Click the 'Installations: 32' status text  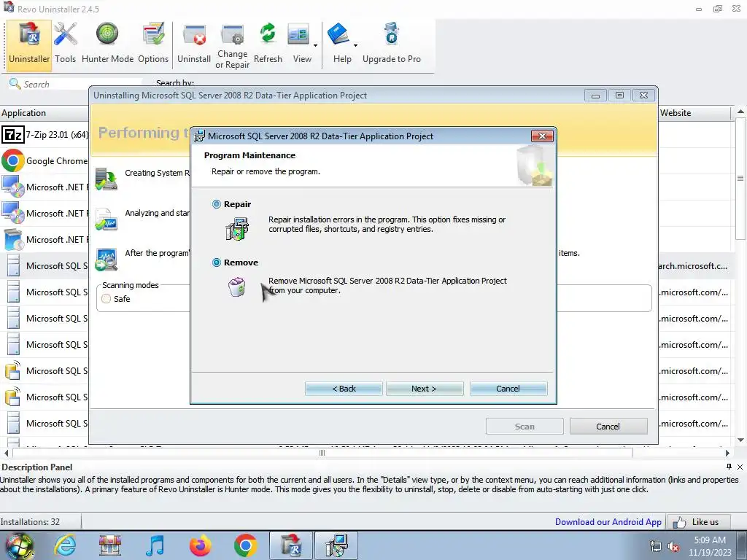(x=30, y=522)
